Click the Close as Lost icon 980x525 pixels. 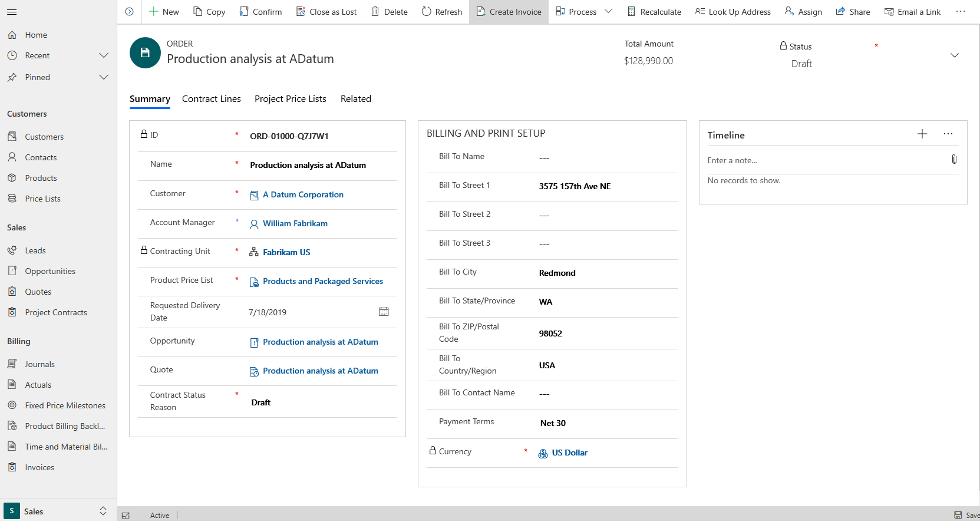(301, 12)
